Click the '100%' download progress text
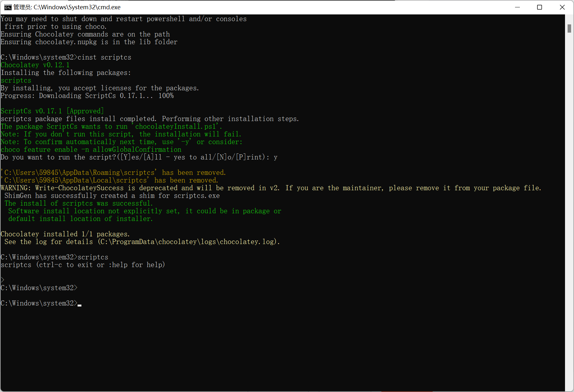The width and height of the screenshot is (574, 392). click(x=167, y=95)
